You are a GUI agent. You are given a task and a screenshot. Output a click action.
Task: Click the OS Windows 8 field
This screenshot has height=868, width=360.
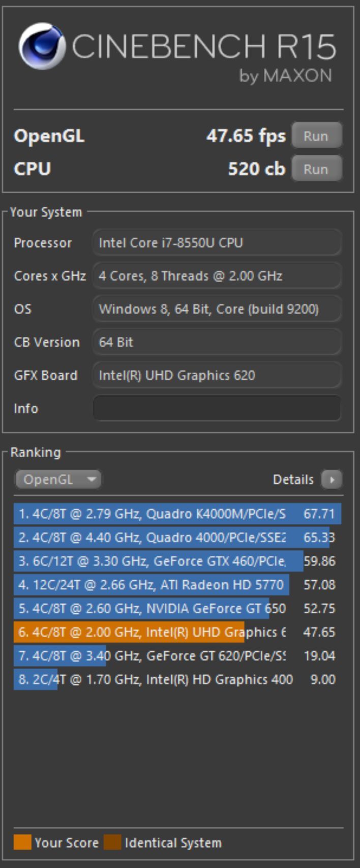tap(217, 309)
